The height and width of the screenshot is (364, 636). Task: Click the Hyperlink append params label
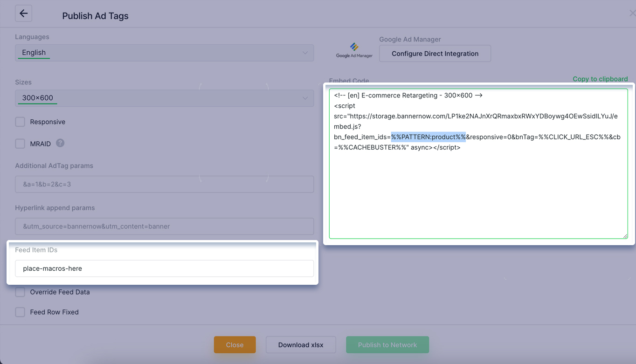(x=55, y=208)
